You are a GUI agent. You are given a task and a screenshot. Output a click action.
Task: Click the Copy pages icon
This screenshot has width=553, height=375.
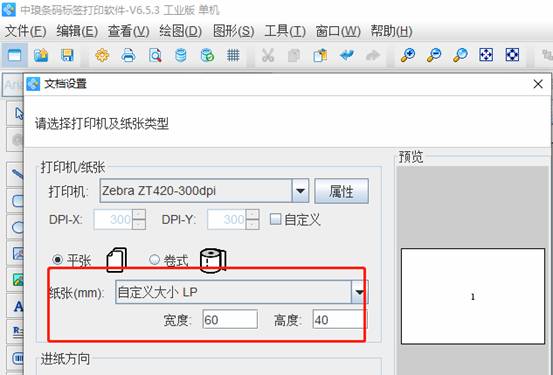pyautogui.click(x=294, y=55)
